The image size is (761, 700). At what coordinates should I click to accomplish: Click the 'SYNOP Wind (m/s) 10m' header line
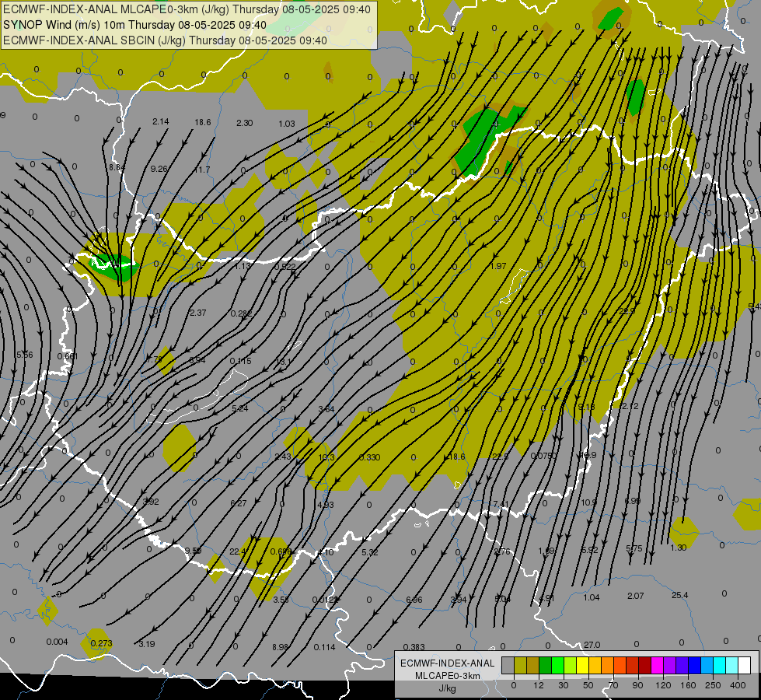click(134, 25)
